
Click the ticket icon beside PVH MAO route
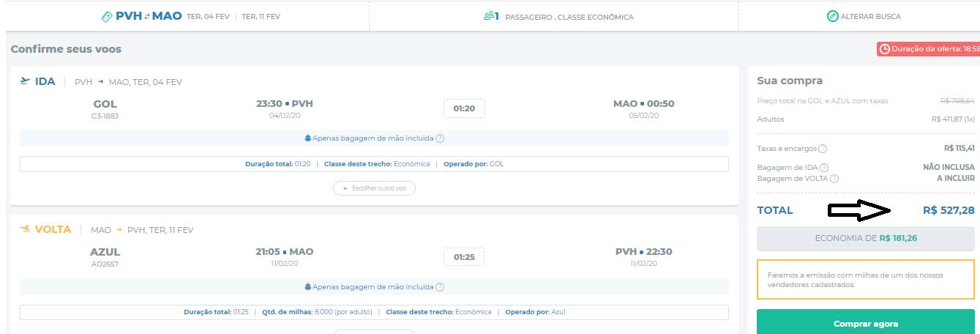tap(106, 16)
